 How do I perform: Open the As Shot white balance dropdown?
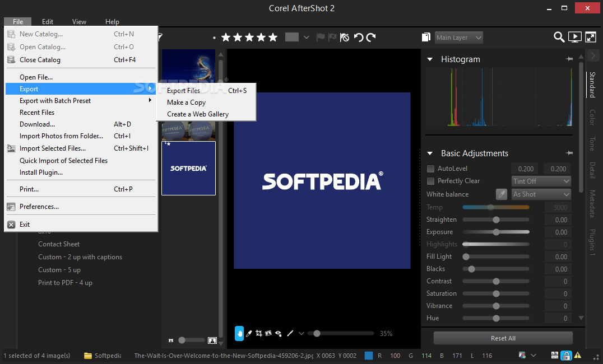pyautogui.click(x=541, y=194)
